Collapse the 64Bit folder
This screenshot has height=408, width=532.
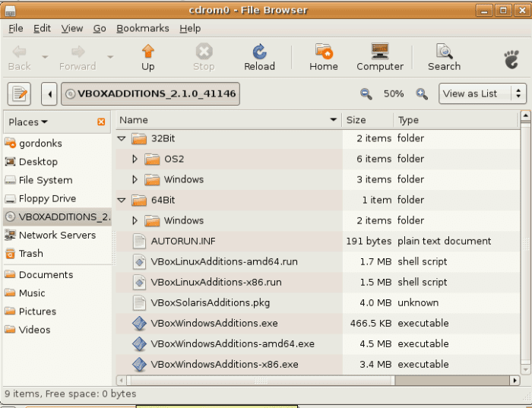point(121,201)
